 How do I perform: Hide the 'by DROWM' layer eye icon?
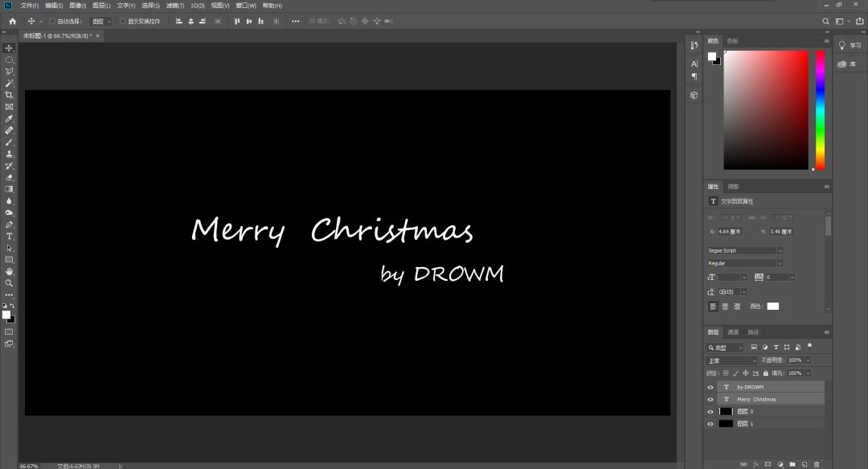(x=710, y=387)
